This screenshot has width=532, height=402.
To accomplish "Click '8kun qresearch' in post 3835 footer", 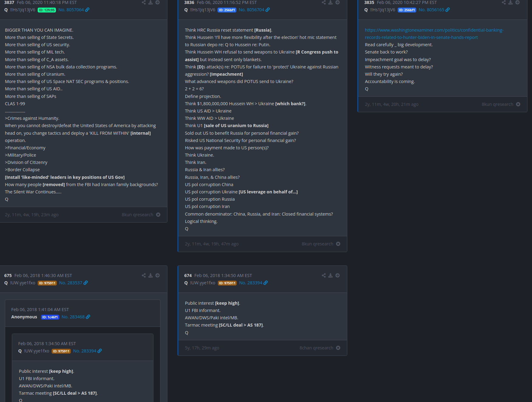I will pyautogui.click(x=497, y=104).
